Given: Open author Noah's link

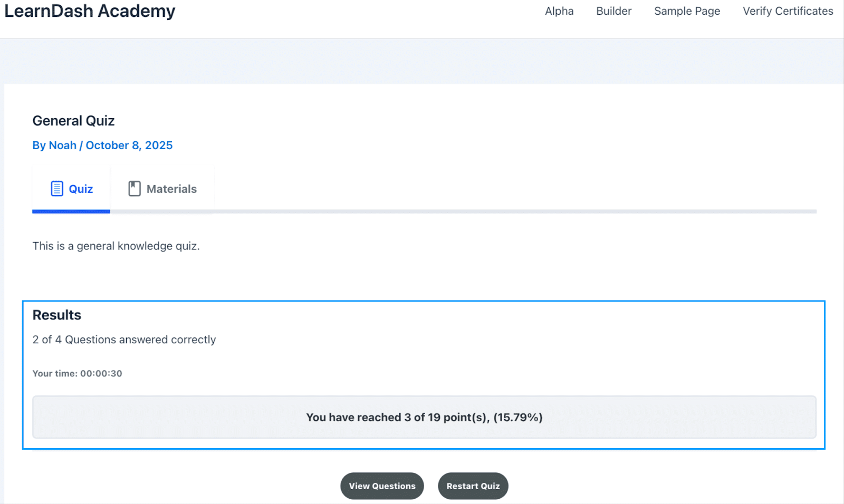Looking at the screenshot, I should coord(62,146).
